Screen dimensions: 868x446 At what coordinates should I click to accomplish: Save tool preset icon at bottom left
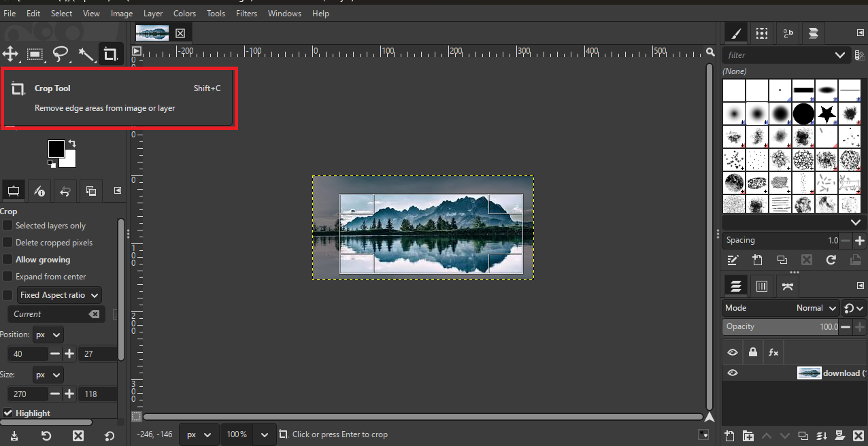coord(14,436)
